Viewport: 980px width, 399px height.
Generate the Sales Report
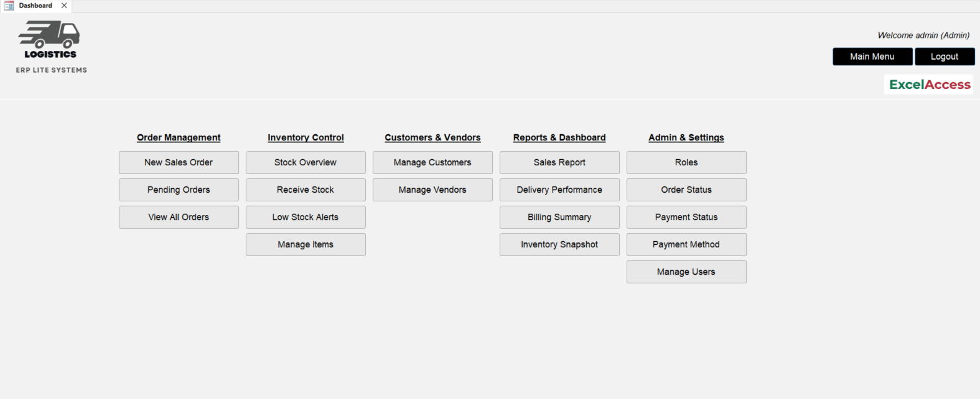559,162
